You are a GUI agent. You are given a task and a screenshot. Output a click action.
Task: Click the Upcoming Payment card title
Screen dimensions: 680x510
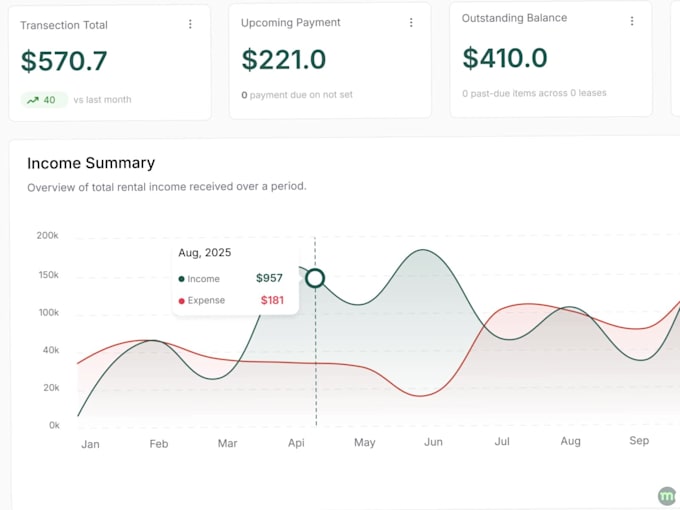coord(291,23)
